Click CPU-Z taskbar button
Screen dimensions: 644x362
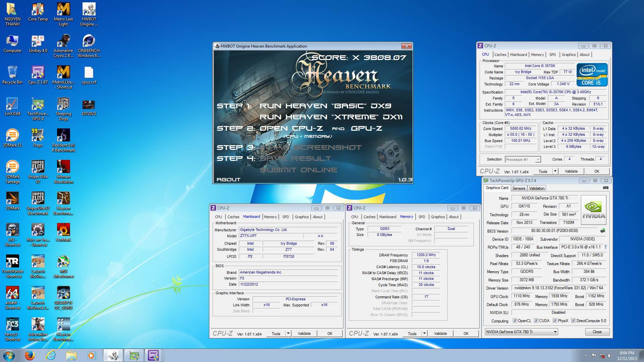153,355
